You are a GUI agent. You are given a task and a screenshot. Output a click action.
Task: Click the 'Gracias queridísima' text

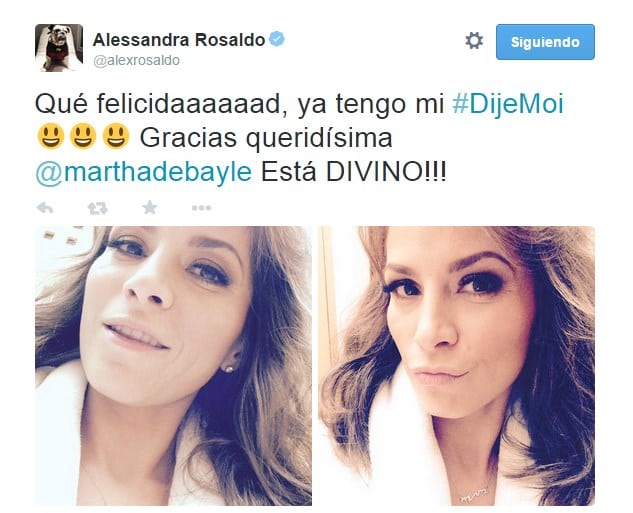click(266, 138)
